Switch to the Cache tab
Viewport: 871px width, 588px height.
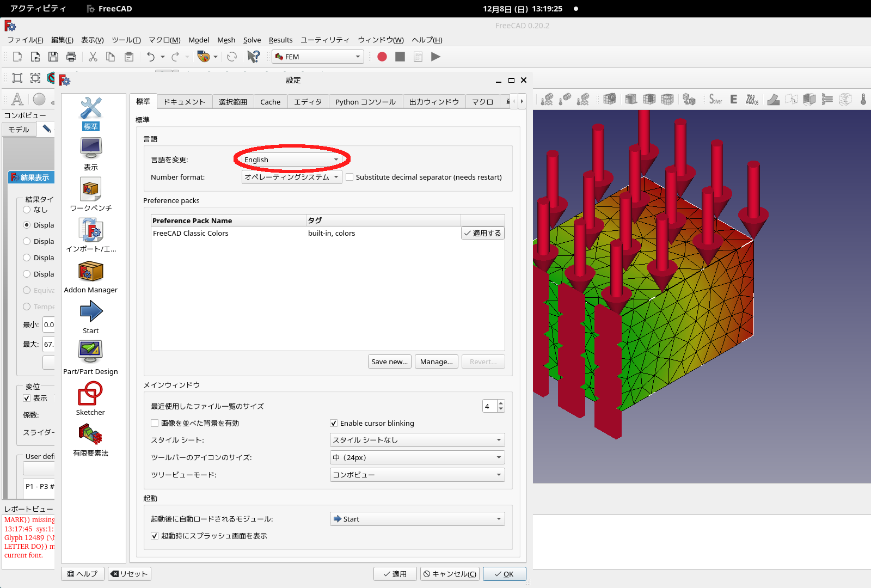[270, 102]
